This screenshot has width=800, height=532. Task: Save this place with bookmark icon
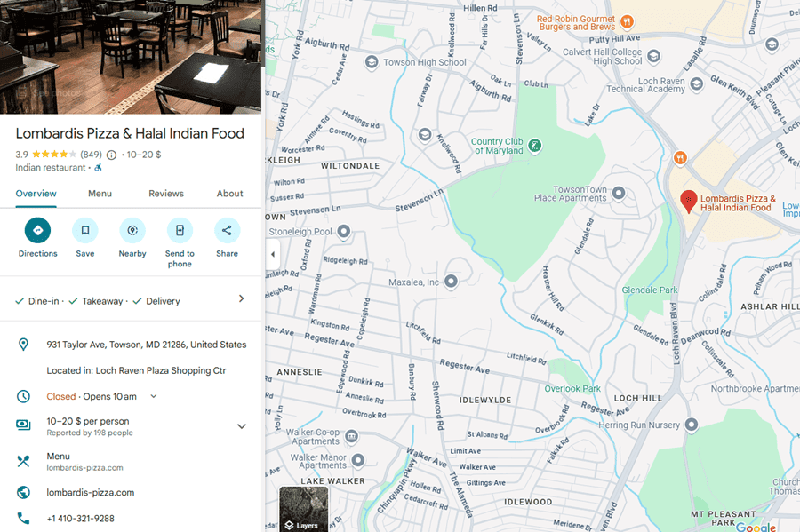tap(85, 230)
